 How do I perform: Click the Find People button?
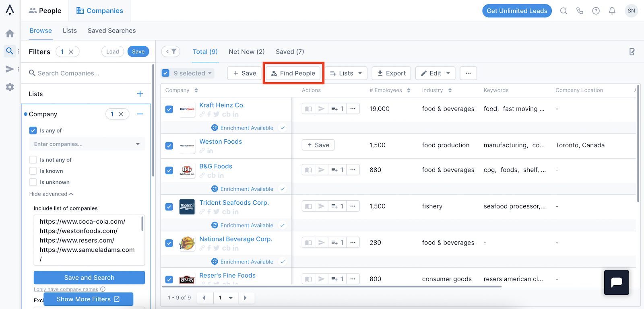[x=293, y=73]
